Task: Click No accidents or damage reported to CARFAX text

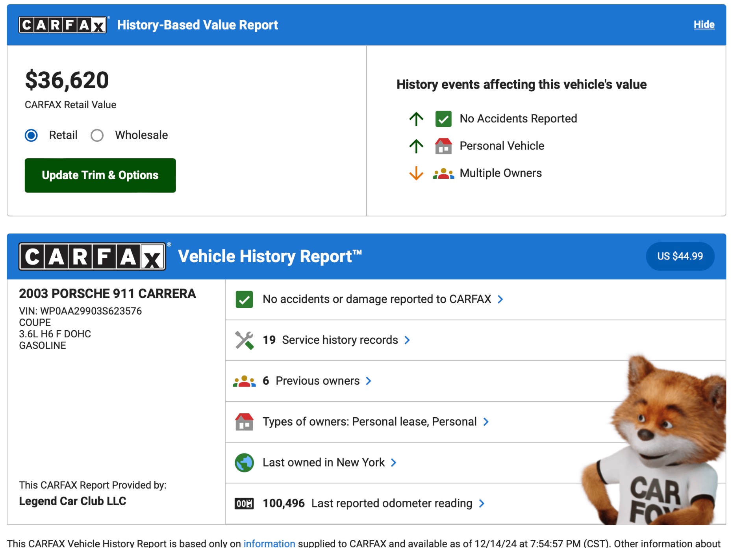Action: [x=377, y=299]
